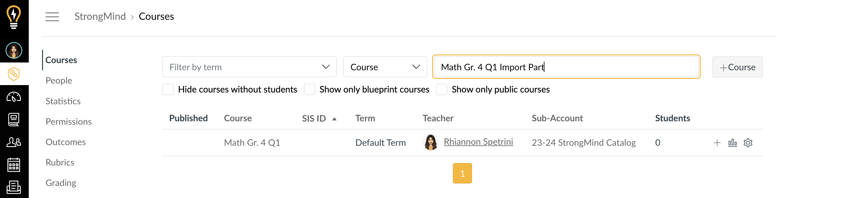Screen dimensions: 868x198
Task: Open the user account avatar
Action: click(14, 50)
